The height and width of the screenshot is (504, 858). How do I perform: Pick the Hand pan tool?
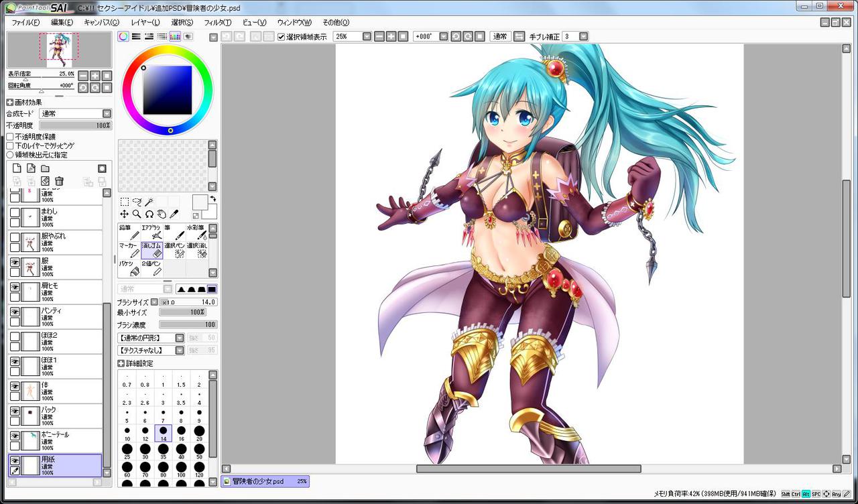coord(161,214)
